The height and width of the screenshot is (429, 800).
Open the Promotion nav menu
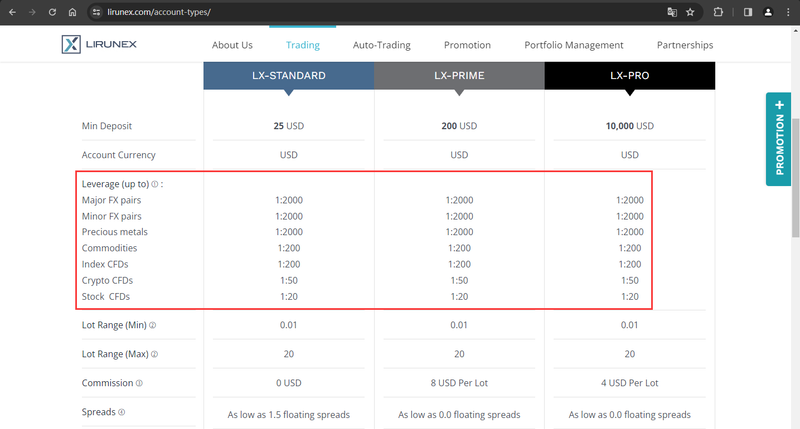467,45
